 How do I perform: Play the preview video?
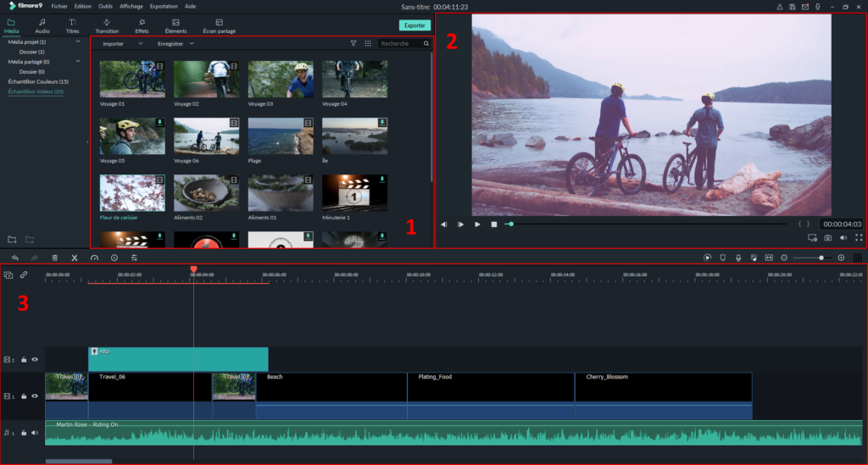477,224
